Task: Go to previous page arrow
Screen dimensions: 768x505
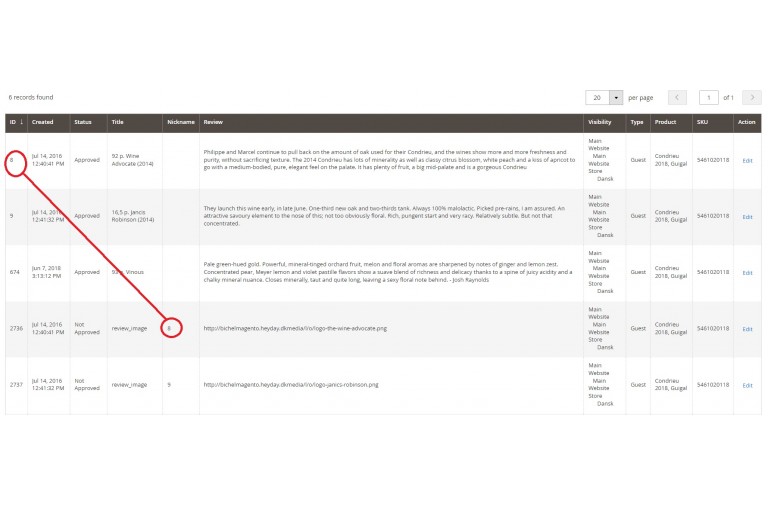Action: coord(677,97)
